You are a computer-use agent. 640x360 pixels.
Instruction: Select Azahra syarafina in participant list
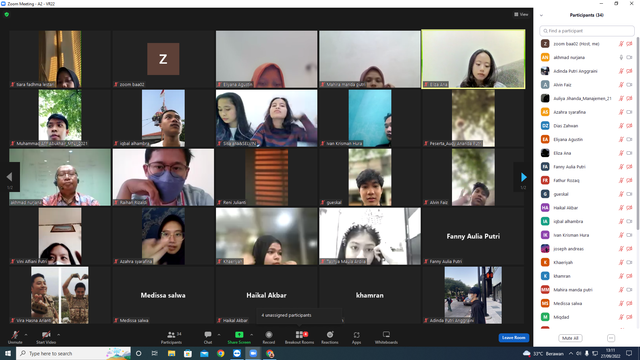[587, 112]
